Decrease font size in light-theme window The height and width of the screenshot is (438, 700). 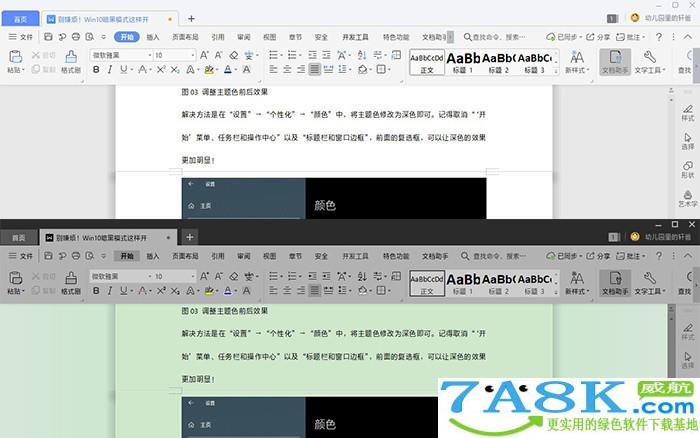(x=218, y=55)
